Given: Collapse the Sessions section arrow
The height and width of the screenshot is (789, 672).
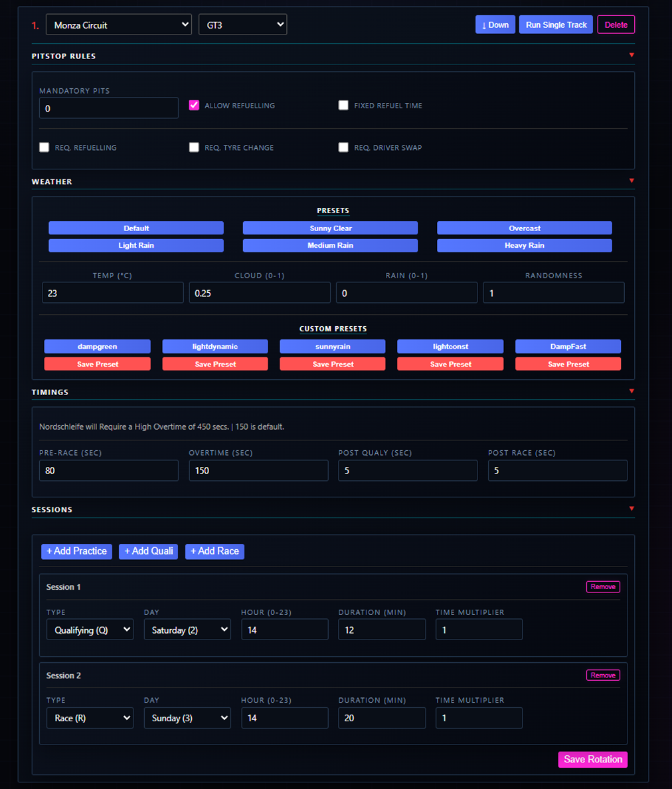Looking at the screenshot, I should pos(631,509).
